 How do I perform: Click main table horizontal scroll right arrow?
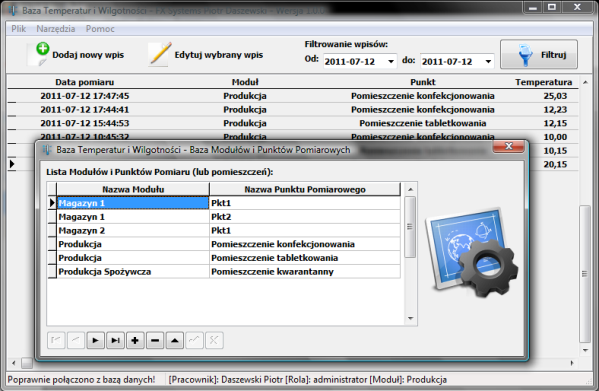point(572,363)
